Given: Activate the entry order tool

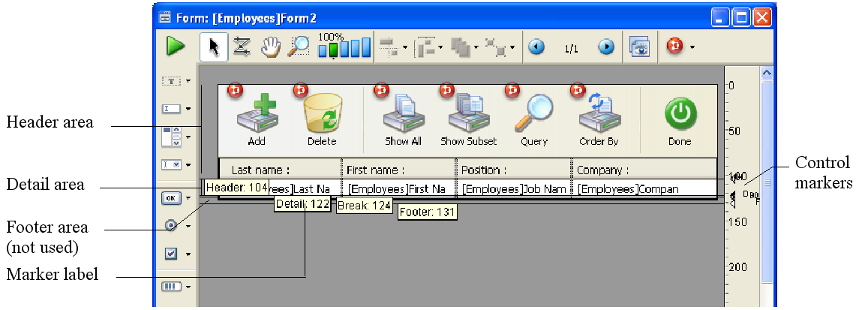Looking at the screenshot, I should pyautogui.click(x=242, y=47).
